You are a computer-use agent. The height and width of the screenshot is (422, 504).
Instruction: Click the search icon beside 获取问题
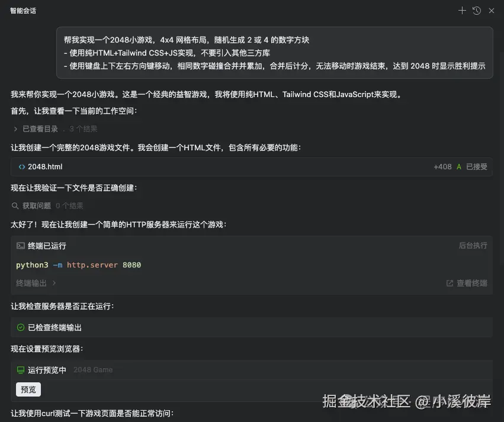click(16, 205)
